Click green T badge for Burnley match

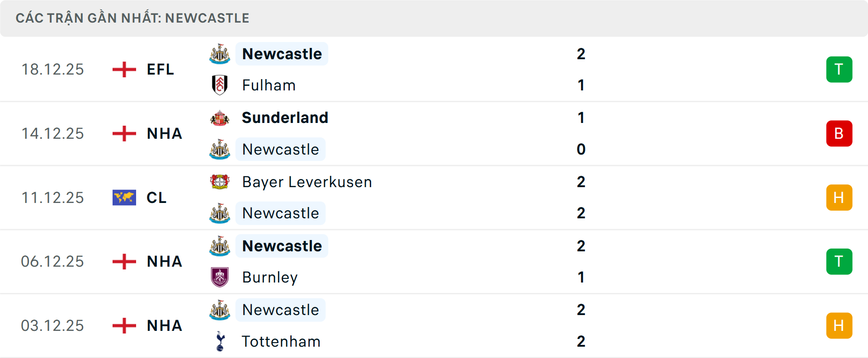tap(839, 261)
